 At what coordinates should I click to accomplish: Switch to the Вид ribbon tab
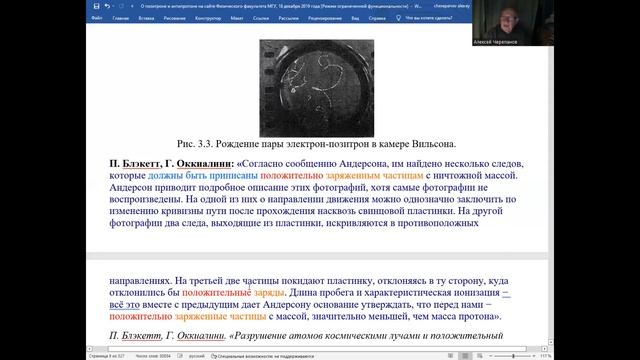tap(355, 18)
